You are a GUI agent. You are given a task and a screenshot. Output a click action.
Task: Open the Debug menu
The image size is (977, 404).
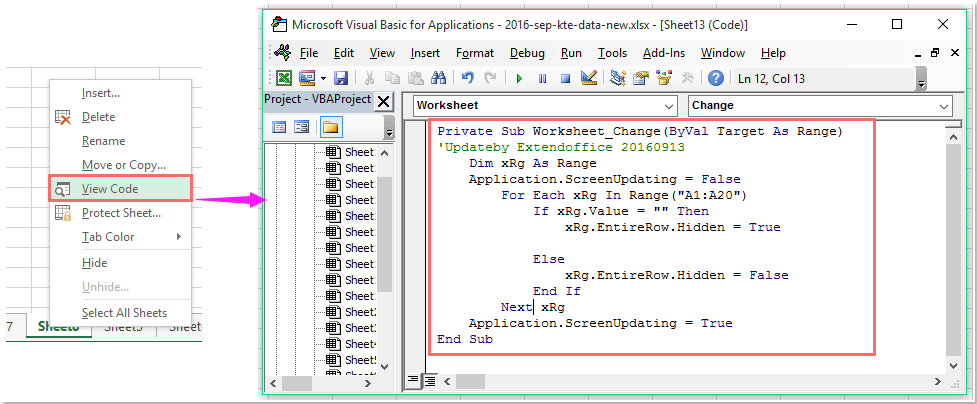[527, 53]
